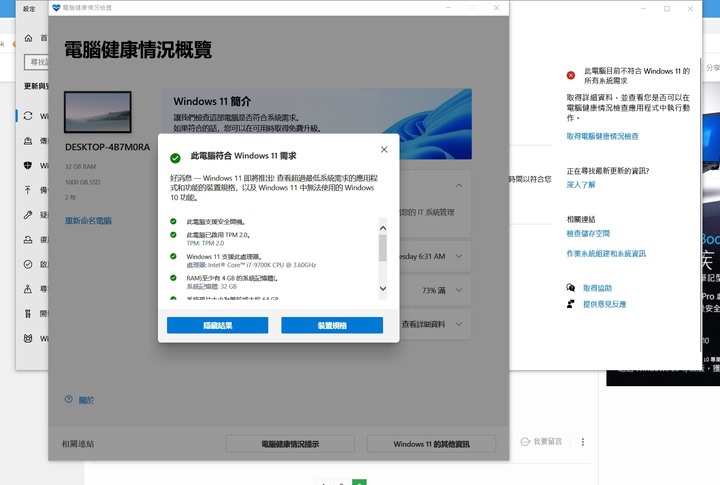Viewport: 720px width, 485px height.
Task: Click the check icon for the TPM 2.0 row
Action: [173, 235]
